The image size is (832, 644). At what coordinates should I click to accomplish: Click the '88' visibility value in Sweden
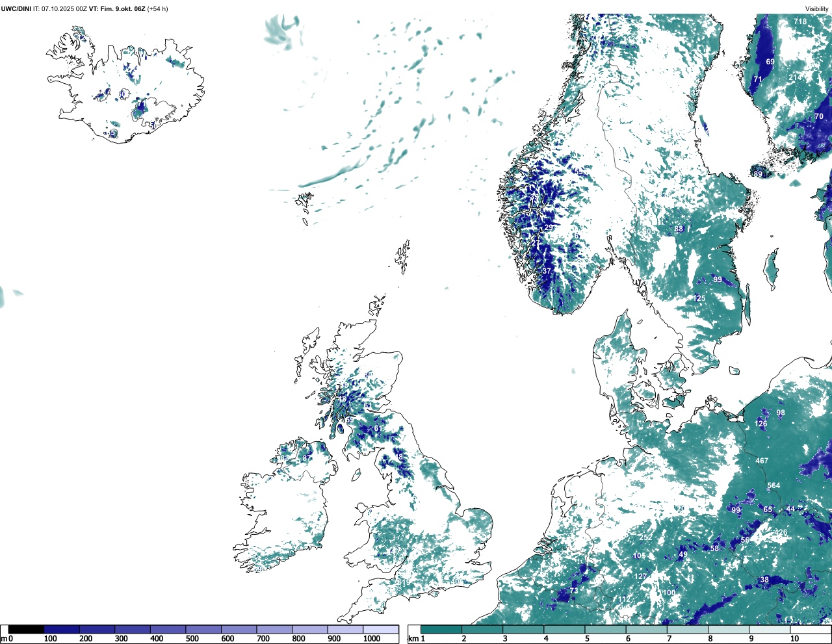point(679,229)
